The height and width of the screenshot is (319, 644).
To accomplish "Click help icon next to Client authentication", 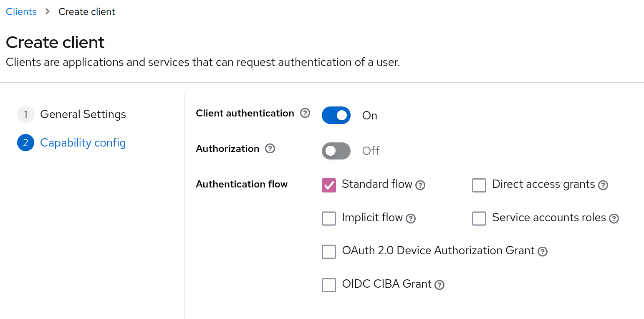I will coord(306,113).
